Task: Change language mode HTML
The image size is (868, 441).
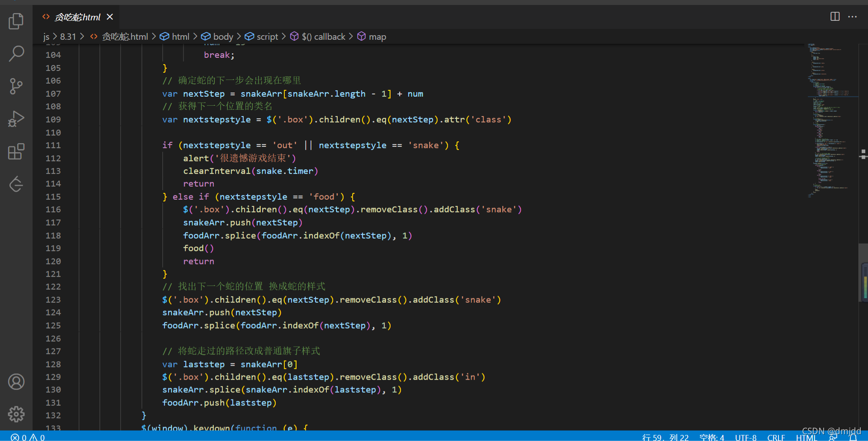Action: (806, 437)
